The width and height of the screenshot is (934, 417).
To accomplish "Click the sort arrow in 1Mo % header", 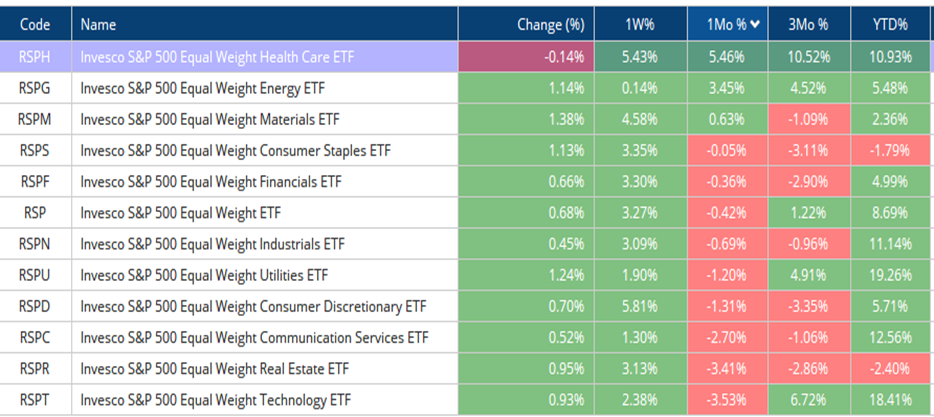I will pyautogui.click(x=759, y=24).
